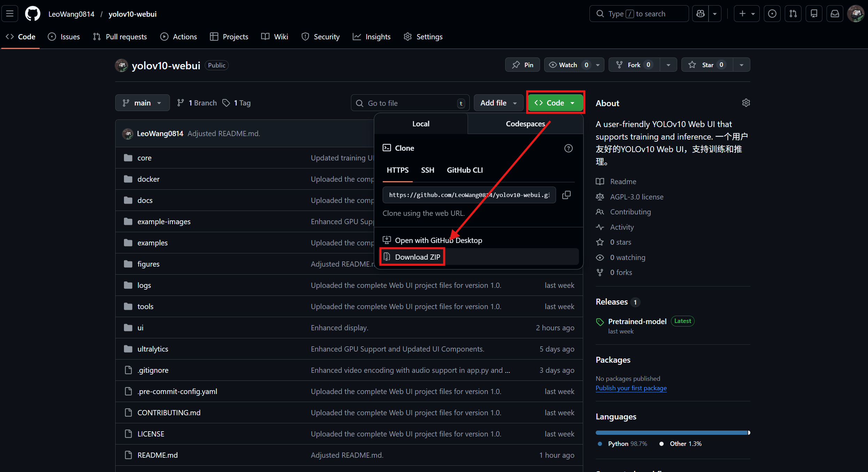Click Download ZIP
Image resolution: width=868 pixels, height=472 pixels.
click(x=417, y=257)
